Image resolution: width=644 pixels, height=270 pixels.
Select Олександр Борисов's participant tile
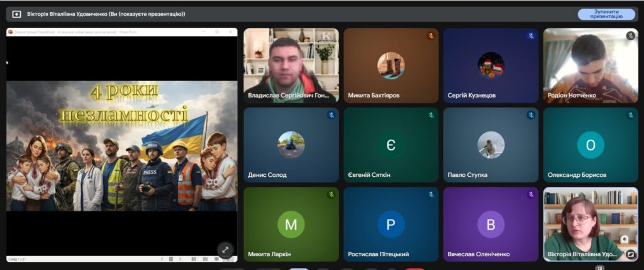591,145
